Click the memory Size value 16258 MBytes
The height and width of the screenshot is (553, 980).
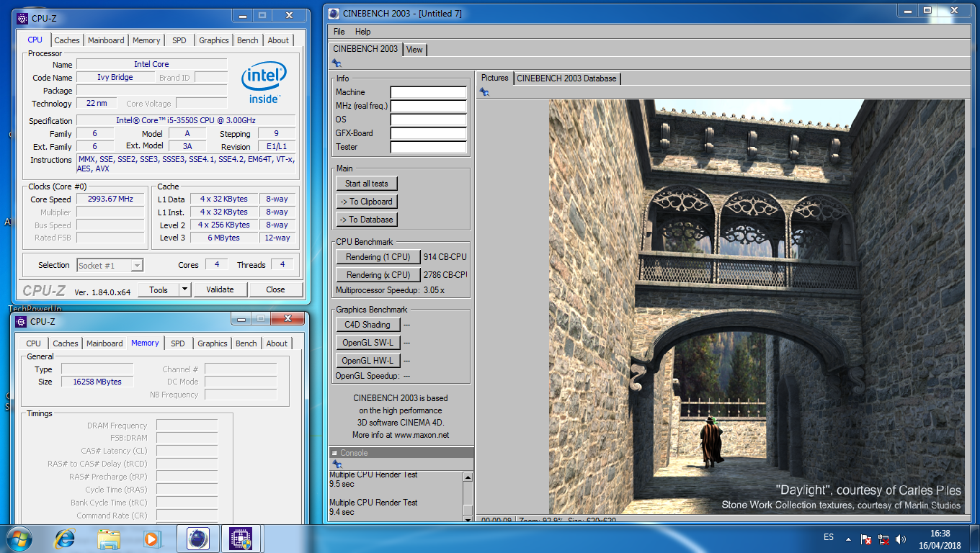click(97, 382)
